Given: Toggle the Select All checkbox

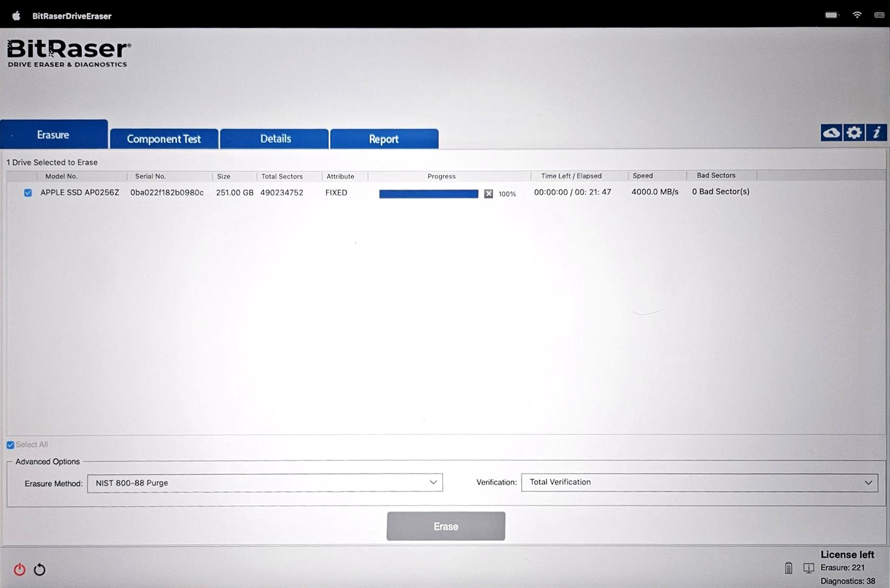Looking at the screenshot, I should point(10,445).
